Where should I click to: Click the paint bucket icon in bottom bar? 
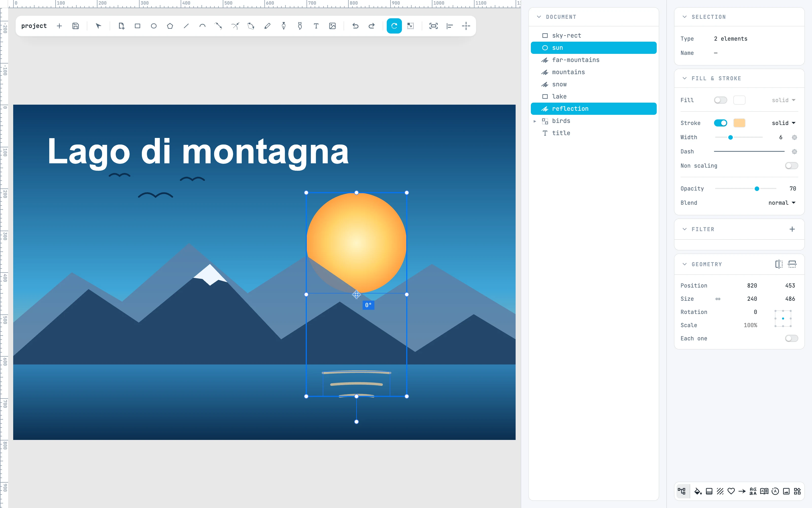(x=698, y=491)
